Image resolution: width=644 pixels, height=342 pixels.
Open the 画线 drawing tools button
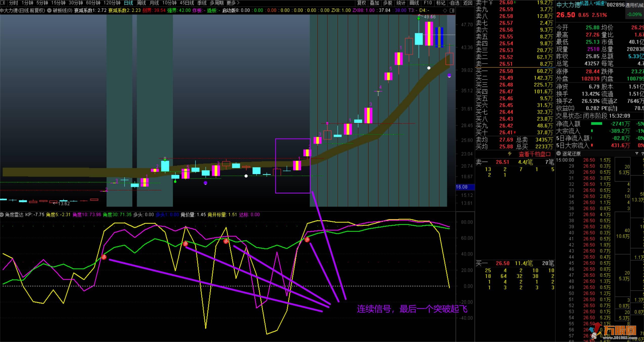(x=414, y=3)
